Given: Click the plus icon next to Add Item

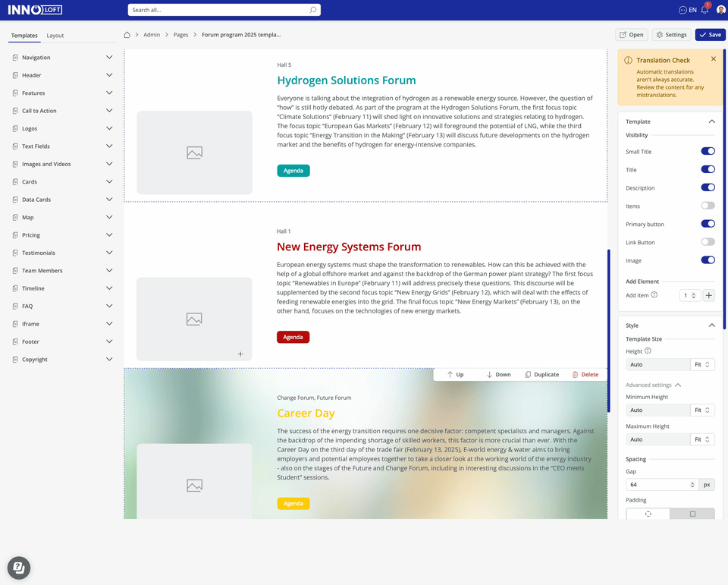Looking at the screenshot, I should point(708,295).
